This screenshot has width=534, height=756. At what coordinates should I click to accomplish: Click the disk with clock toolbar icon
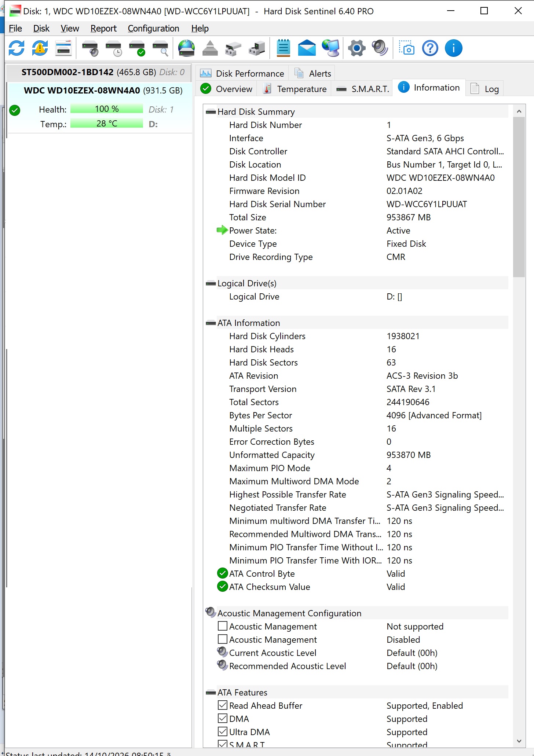click(x=113, y=48)
